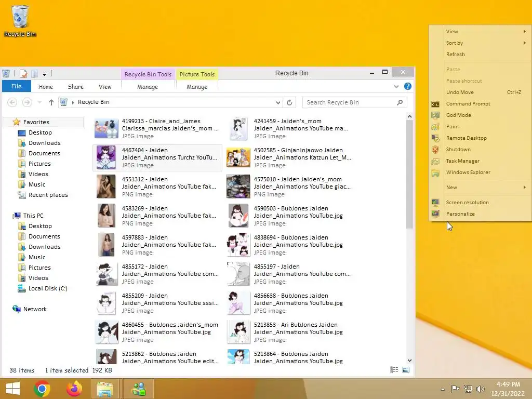Open Paint from the desktop context menu
Viewport: 532px width, 399px height.
click(x=453, y=127)
